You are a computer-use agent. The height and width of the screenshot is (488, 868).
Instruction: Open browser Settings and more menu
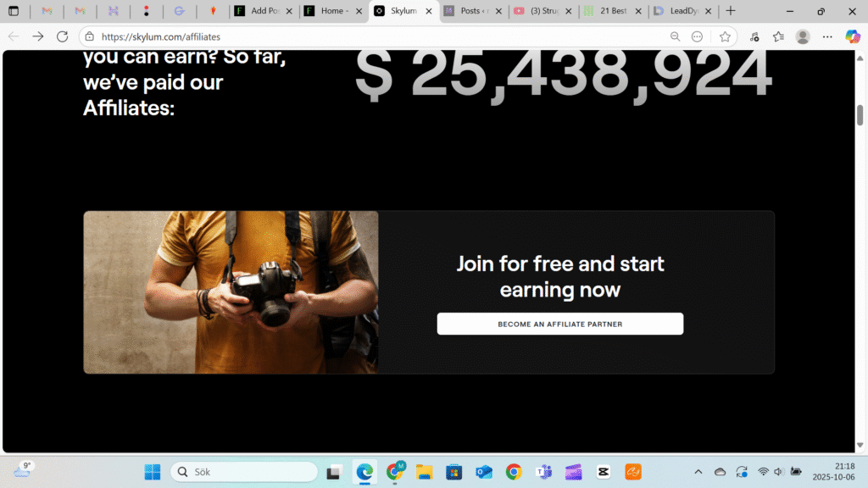coord(827,36)
